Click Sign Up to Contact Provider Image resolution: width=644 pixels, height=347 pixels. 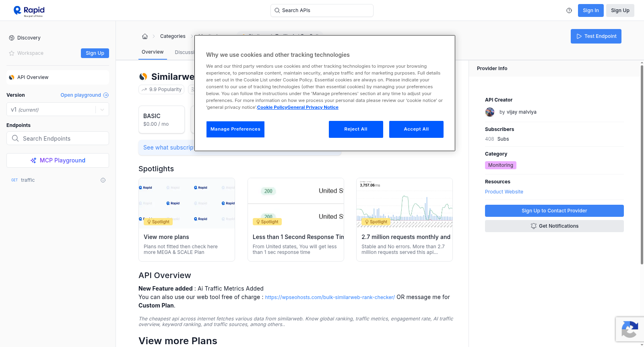click(554, 211)
